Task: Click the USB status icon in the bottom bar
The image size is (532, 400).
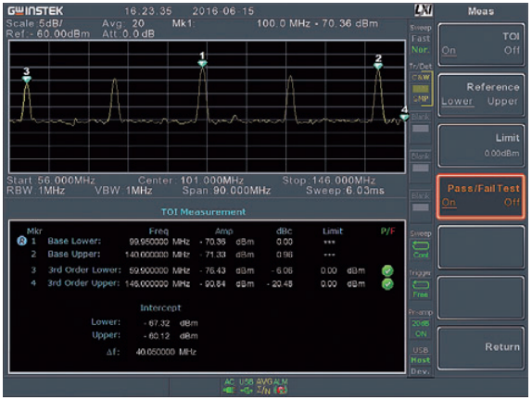Action: pos(246,386)
